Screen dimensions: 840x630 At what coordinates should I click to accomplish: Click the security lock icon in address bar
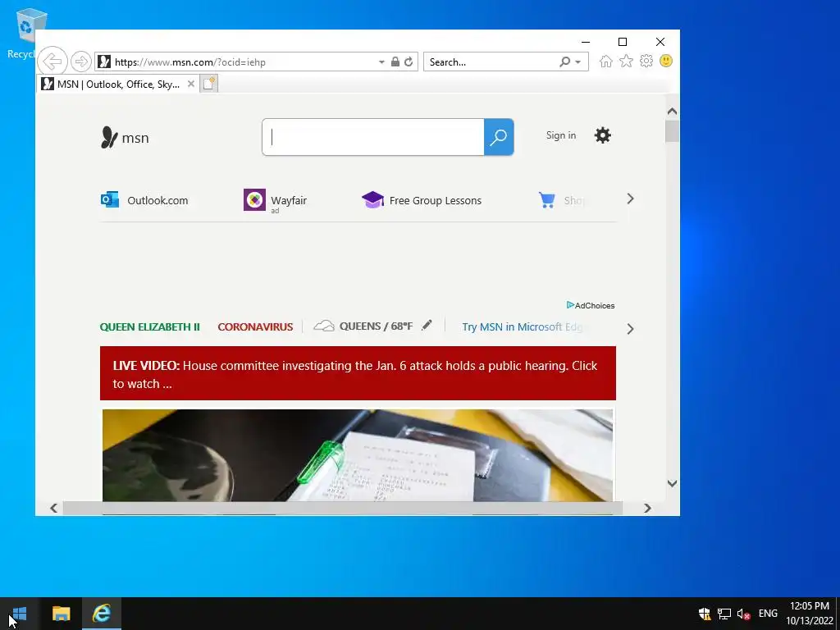(x=395, y=62)
